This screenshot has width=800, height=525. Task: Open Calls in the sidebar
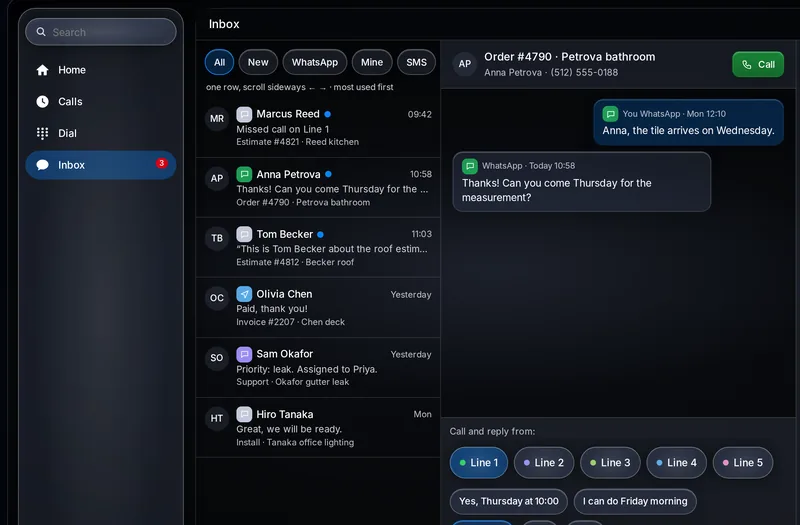(101, 102)
